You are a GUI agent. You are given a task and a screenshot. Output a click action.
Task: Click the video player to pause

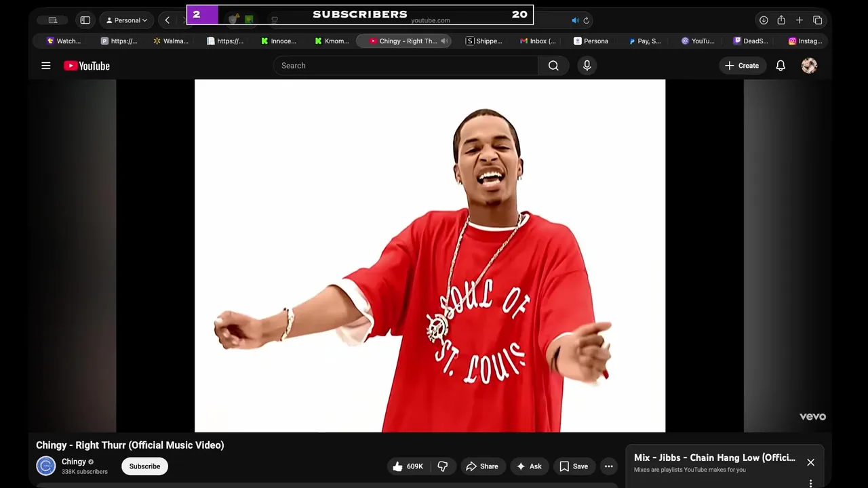coord(430,256)
